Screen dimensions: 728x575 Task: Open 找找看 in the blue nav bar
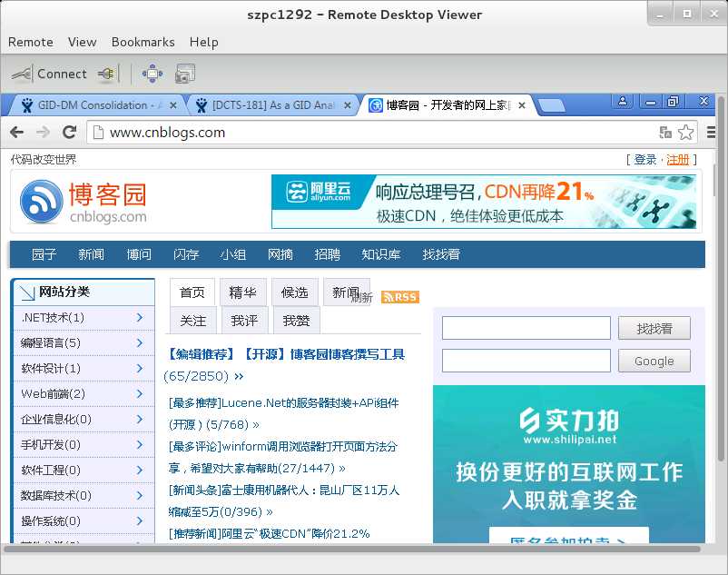(441, 254)
